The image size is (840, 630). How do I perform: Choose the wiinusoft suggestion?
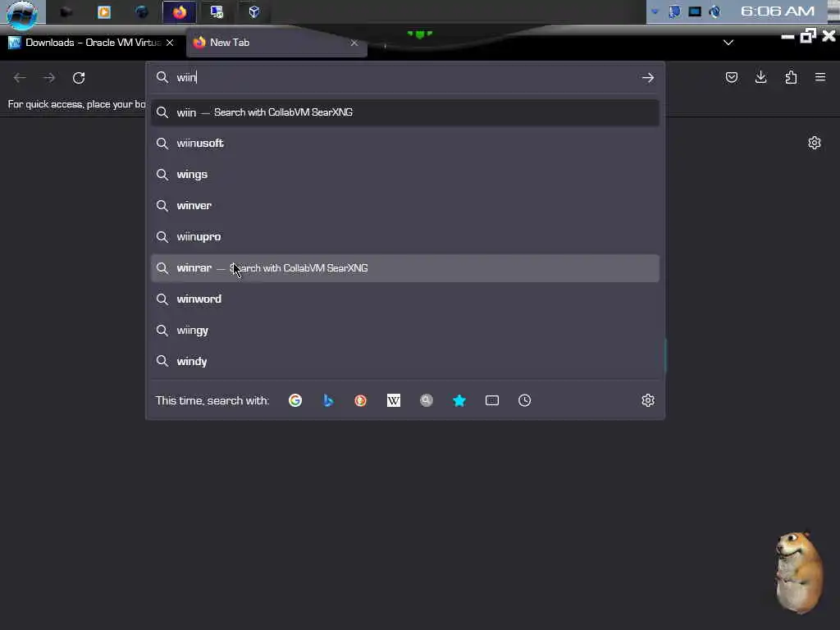point(405,144)
